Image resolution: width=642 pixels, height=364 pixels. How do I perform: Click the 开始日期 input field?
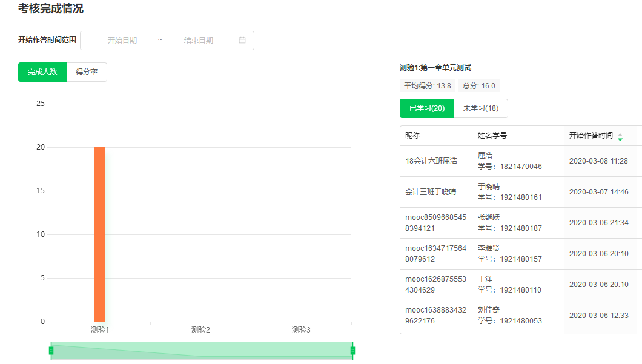click(x=122, y=41)
